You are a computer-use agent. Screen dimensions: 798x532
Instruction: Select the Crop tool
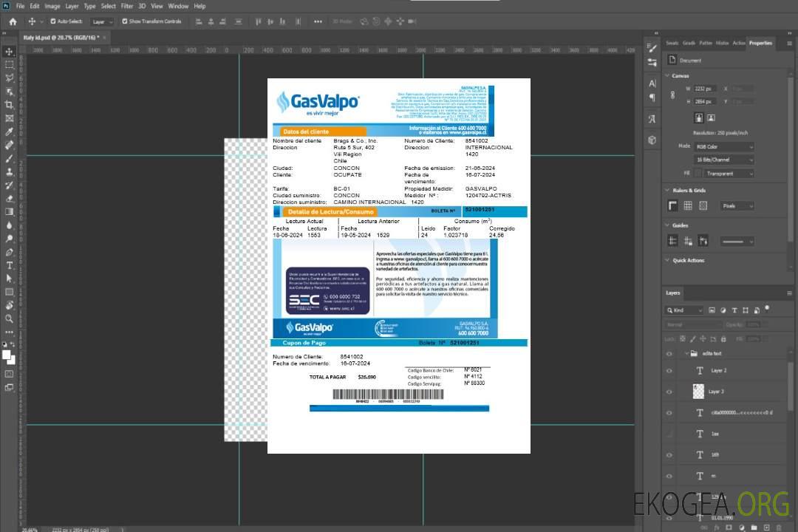pos(9,105)
